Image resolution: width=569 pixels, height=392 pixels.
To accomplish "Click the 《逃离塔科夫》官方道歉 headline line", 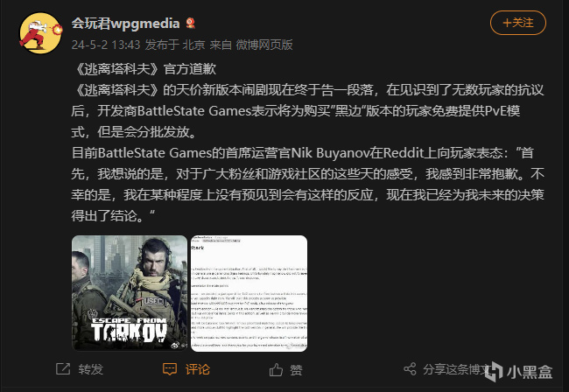I will (144, 69).
